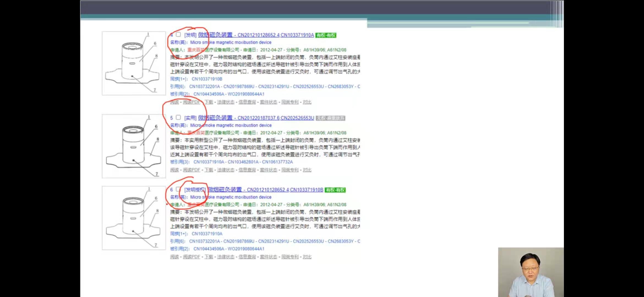The width and height of the screenshot is (644, 297).
Task: Open cited-by patent CN103462801A in result 5
Action: pyautogui.click(x=243, y=162)
